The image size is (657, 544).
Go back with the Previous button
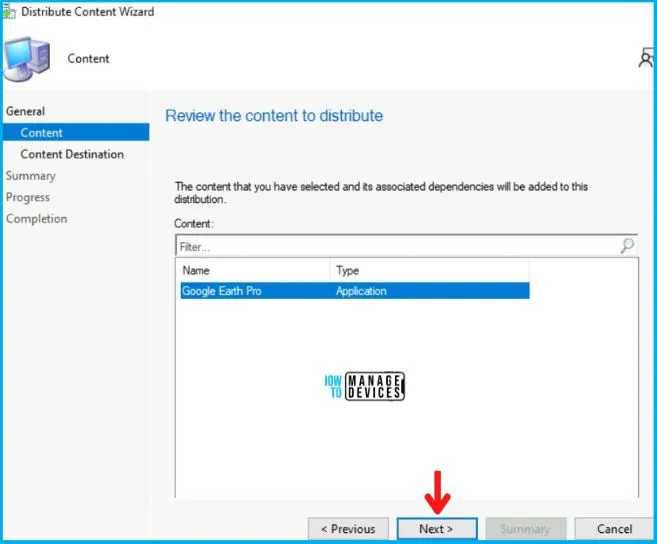pos(348,529)
